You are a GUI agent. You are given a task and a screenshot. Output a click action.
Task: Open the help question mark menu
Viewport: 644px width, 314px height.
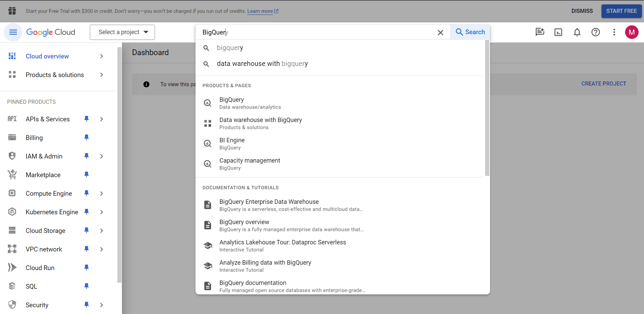[596, 32]
